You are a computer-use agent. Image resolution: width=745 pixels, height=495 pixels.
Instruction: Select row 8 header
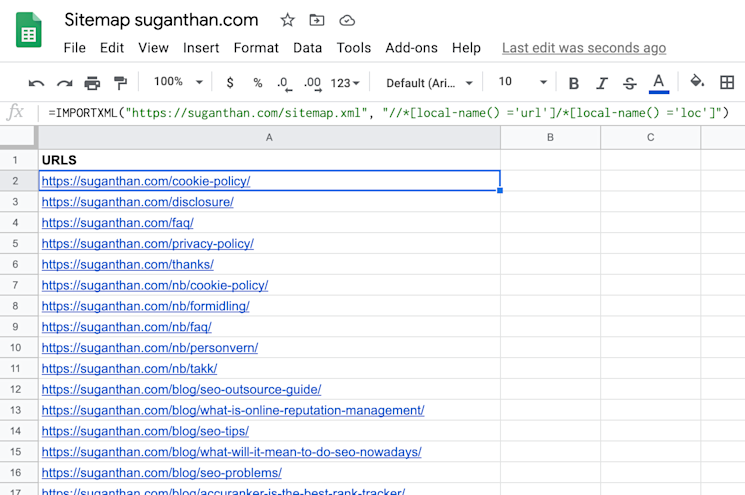[15, 306]
